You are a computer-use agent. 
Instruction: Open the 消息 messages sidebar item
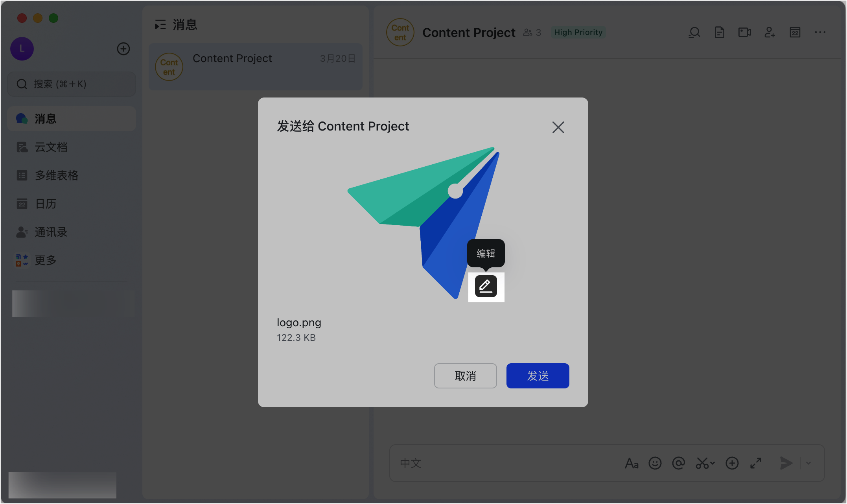[x=72, y=119]
